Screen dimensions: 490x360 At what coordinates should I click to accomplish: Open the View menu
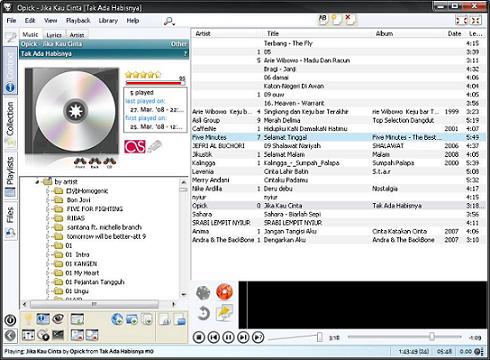click(50, 21)
